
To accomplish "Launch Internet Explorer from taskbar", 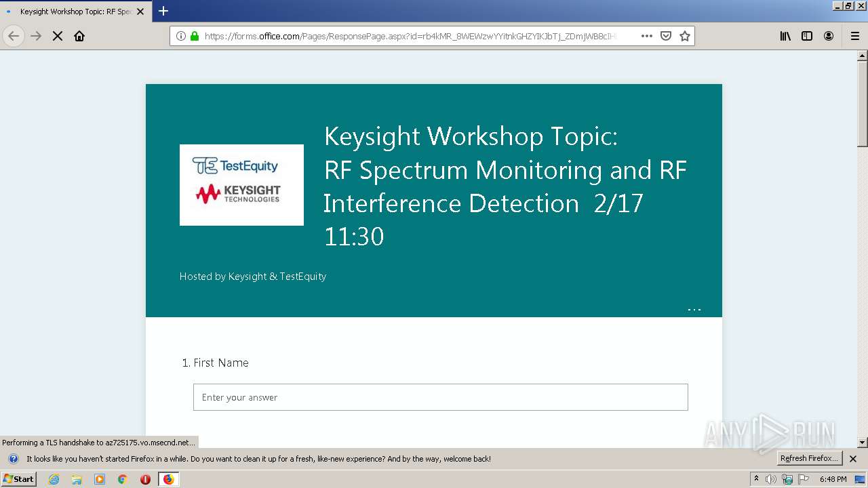I will pyautogui.click(x=54, y=479).
